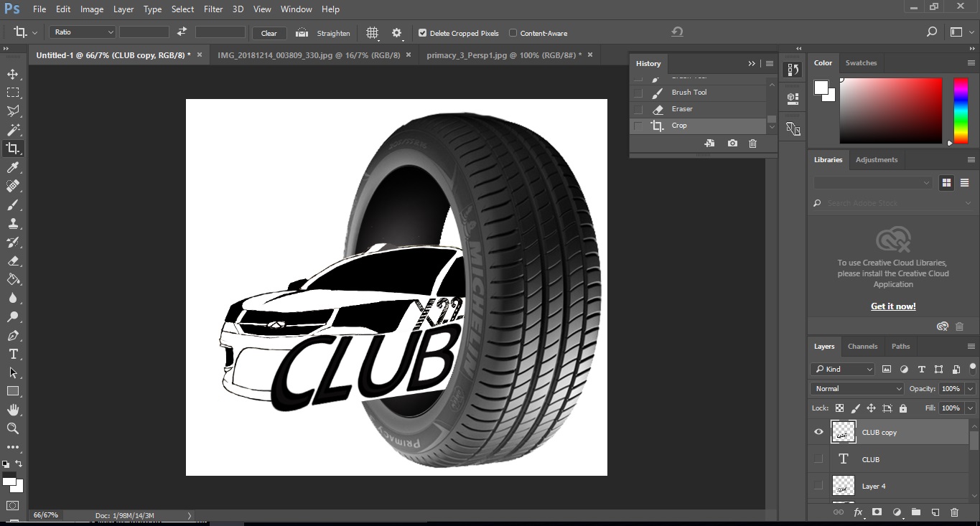Set history brush source for Eraser state

click(x=638, y=109)
